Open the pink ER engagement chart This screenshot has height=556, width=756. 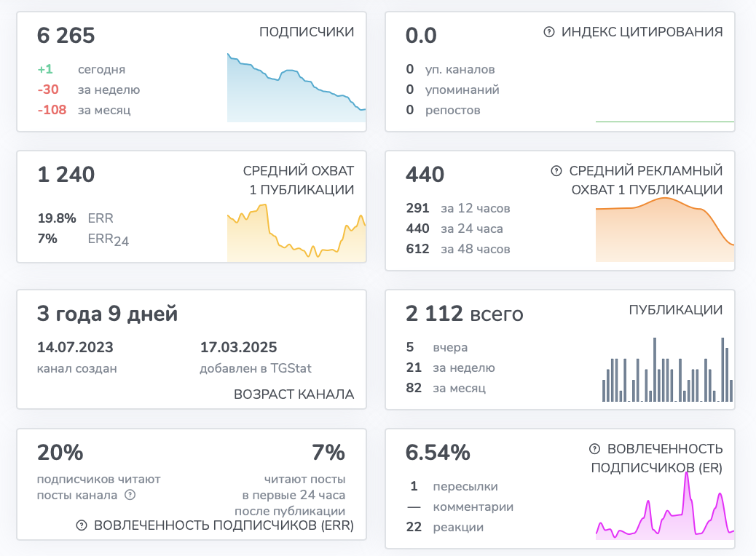click(665, 505)
